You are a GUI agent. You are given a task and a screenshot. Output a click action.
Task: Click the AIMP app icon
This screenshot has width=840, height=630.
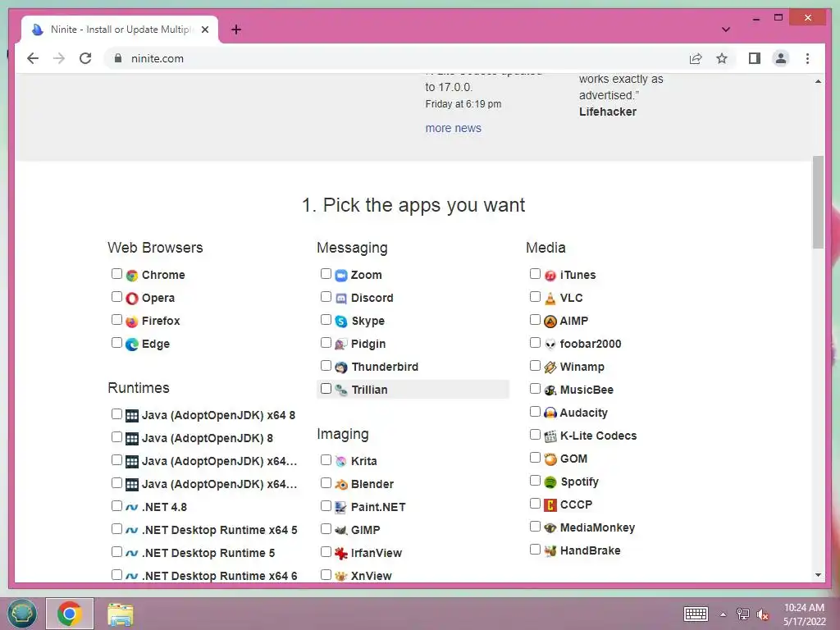pos(550,322)
